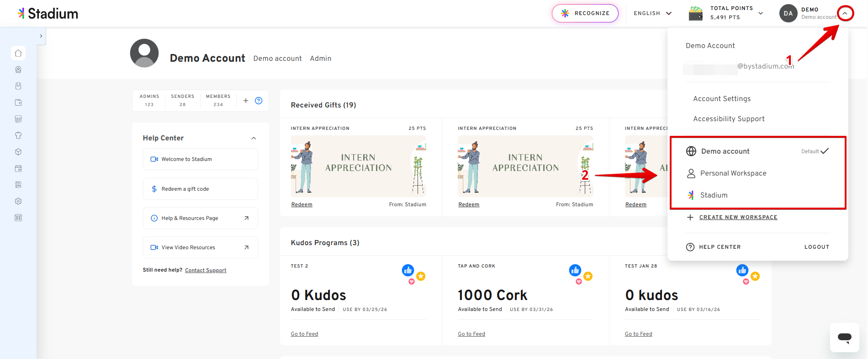The image size is (868, 359).
Task: Expand the left sidebar with arrow
Action: point(41,36)
